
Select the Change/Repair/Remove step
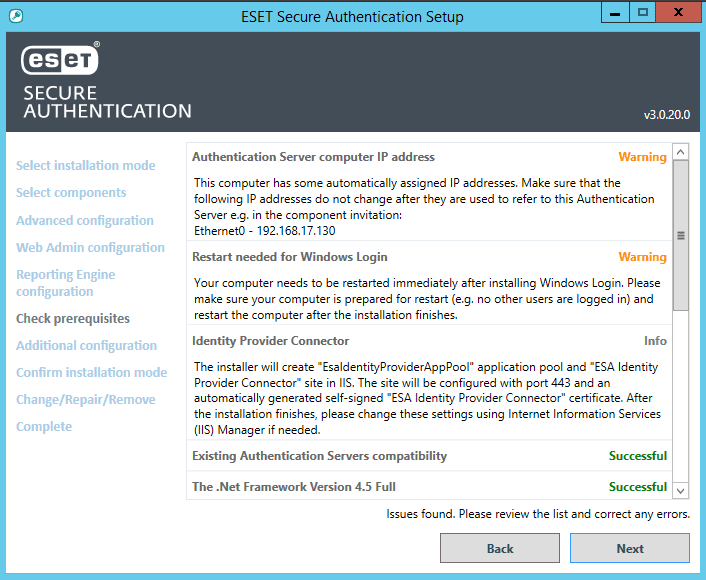86,399
